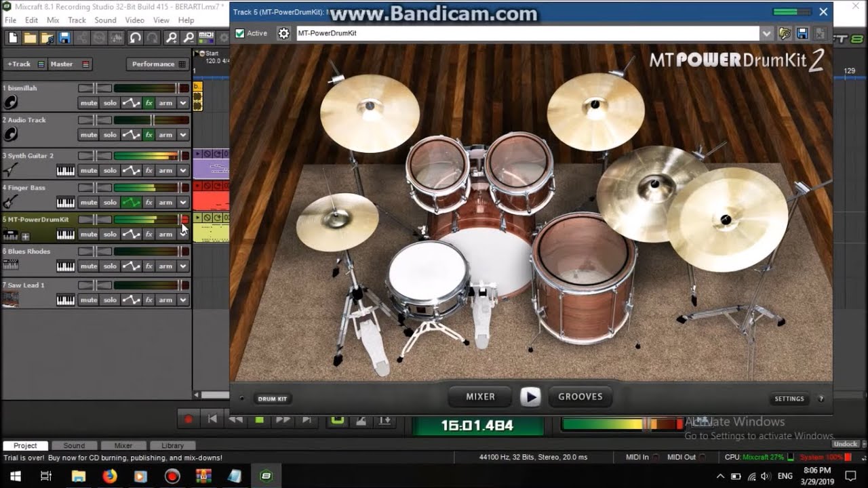Open the File menu
868x488 pixels.
point(11,20)
